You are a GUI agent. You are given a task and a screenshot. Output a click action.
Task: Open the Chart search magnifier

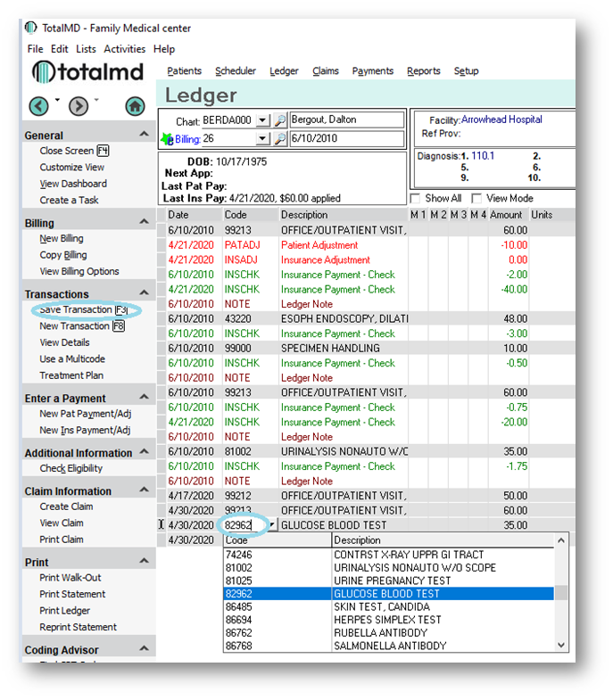[x=279, y=120]
